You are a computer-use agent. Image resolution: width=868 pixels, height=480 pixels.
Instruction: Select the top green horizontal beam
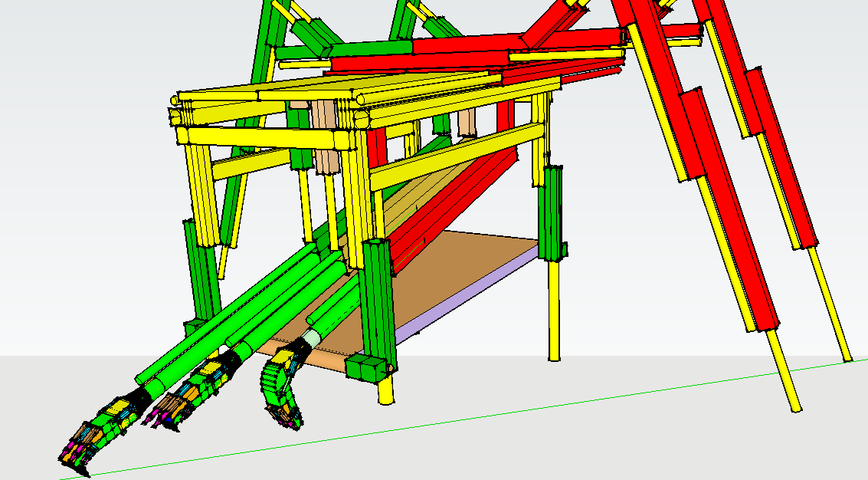pos(343,50)
